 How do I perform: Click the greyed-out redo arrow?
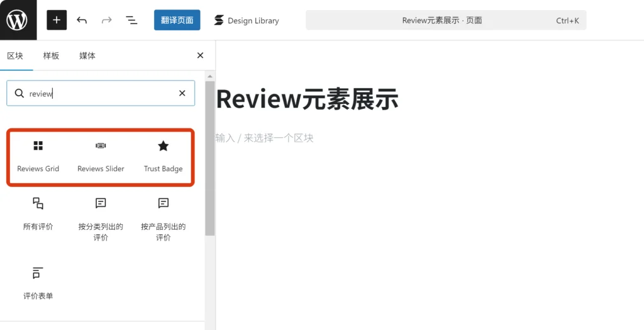[107, 20]
